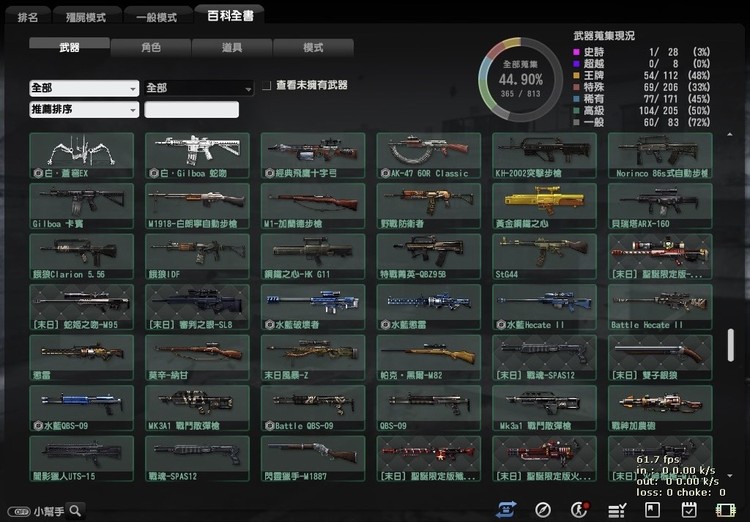Click the scroll up arrow of weapon list
The image size is (750, 522).
click(x=730, y=135)
